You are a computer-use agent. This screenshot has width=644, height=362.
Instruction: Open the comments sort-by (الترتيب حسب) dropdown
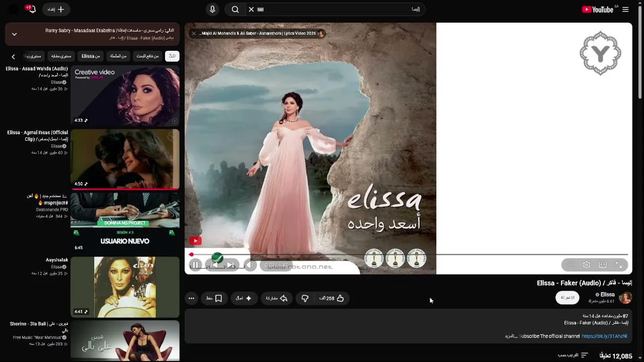[573, 355]
